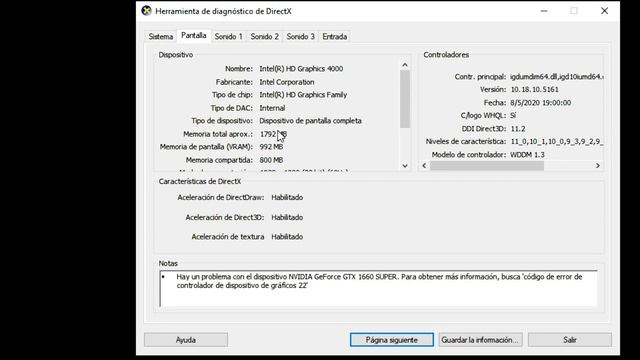Screen dimensions: 640x360
Task: Click the date 8/5/2020 19:00:00
Action: [540, 103]
